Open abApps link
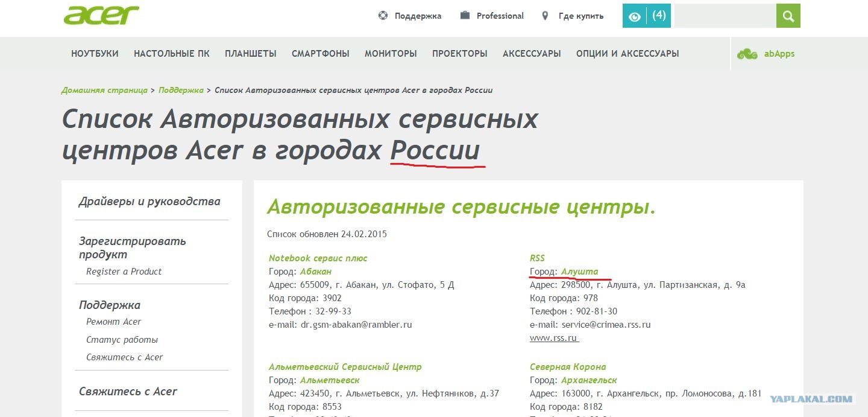Screen dimensions: 868x417 (x=779, y=54)
